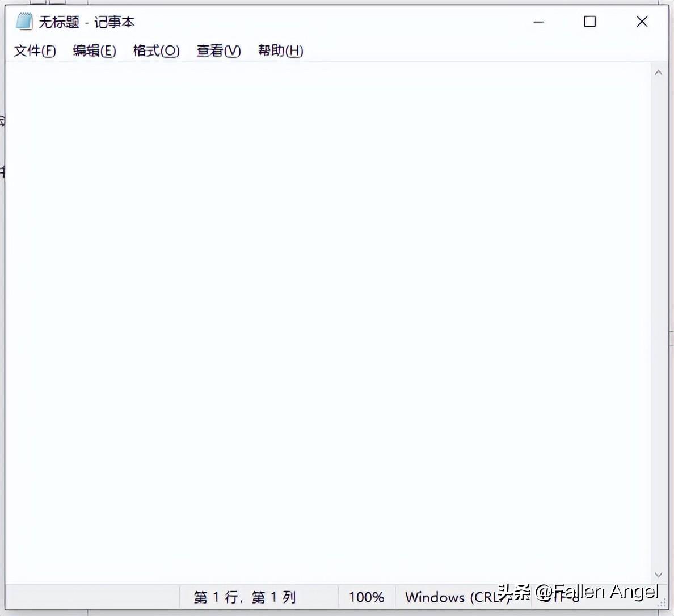Image resolution: width=674 pixels, height=616 pixels.
Task: Click the 100% zoom level indicator
Action: [366, 597]
